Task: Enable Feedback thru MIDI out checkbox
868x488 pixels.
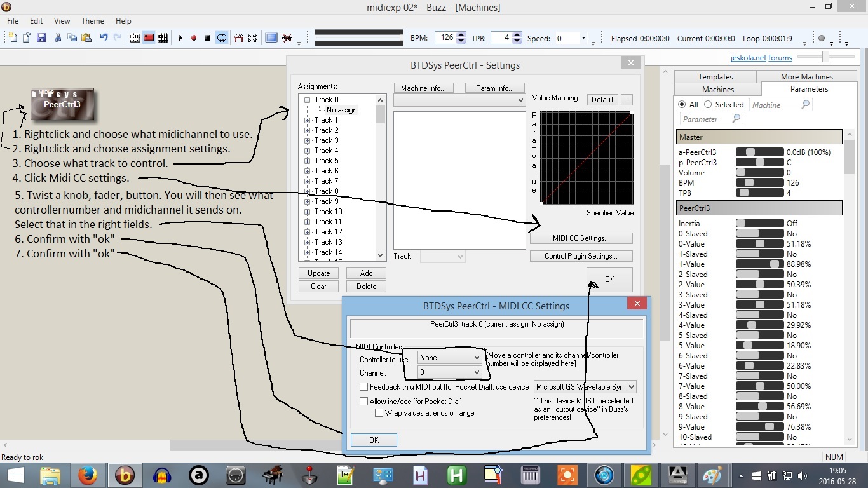Action: 364,386
